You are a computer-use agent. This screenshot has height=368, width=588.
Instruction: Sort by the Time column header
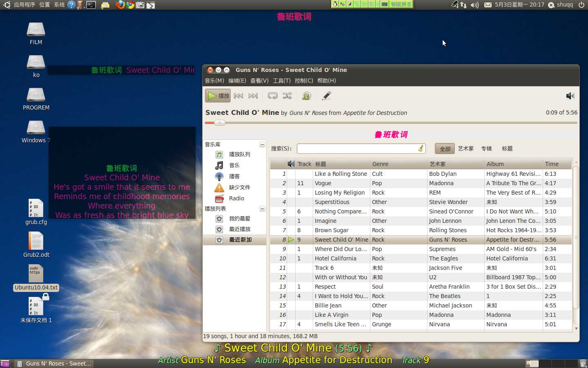pyautogui.click(x=557, y=164)
